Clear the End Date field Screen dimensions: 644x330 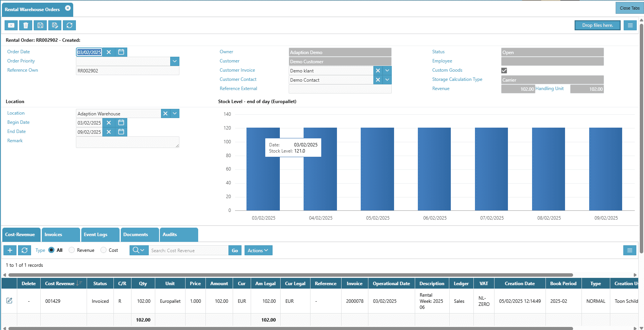(x=109, y=132)
